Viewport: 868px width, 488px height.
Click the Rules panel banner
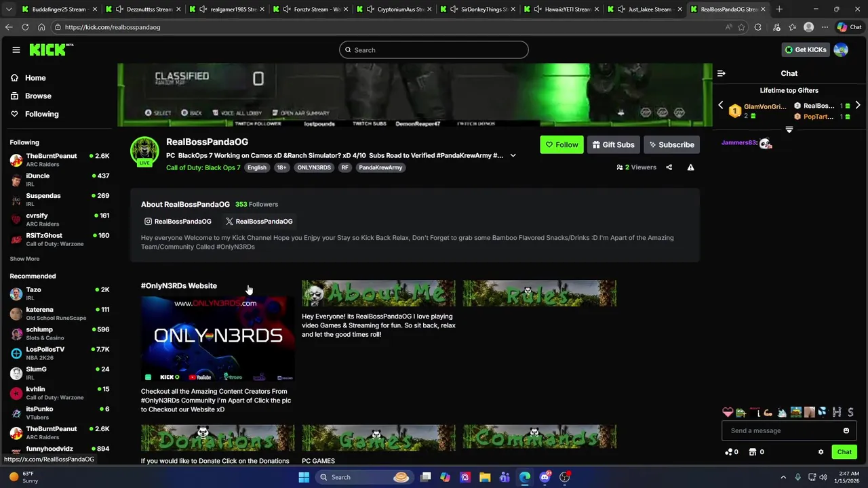[x=540, y=293]
